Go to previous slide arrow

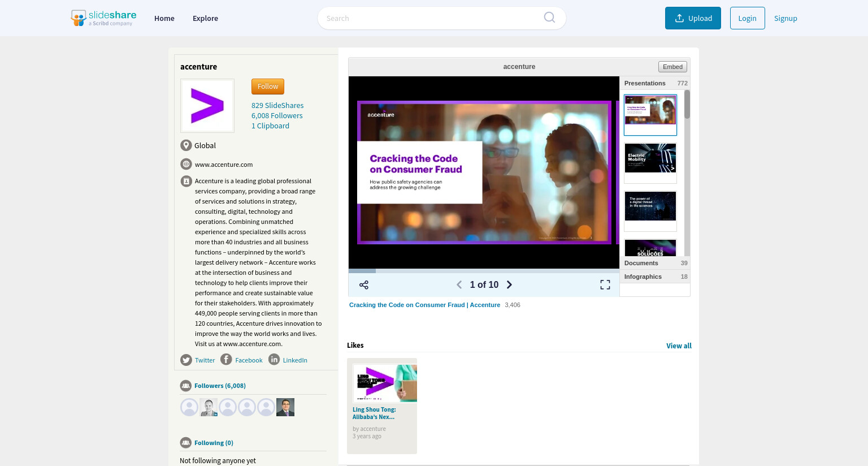coord(459,284)
